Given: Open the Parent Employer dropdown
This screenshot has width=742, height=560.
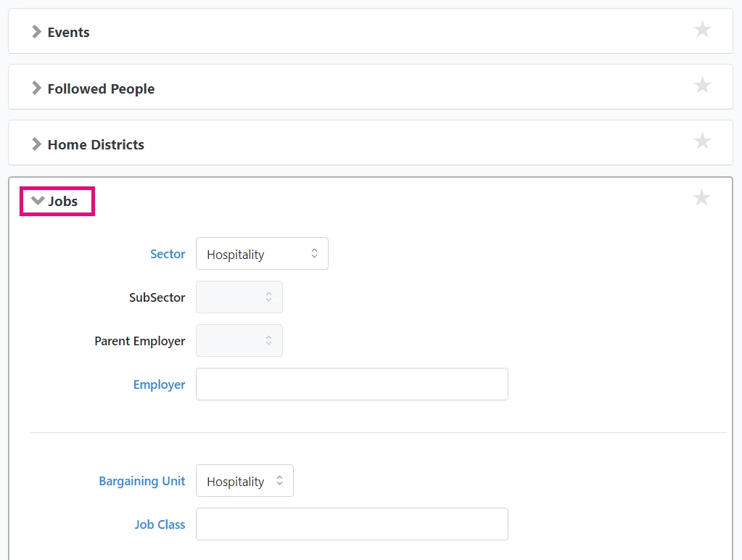Looking at the screenshot, I should click(239, 340).
